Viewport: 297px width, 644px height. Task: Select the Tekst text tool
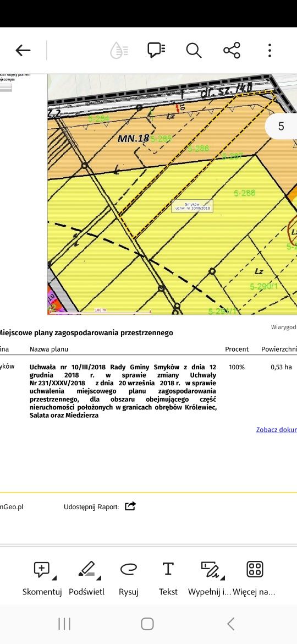(x=168, y=578)
